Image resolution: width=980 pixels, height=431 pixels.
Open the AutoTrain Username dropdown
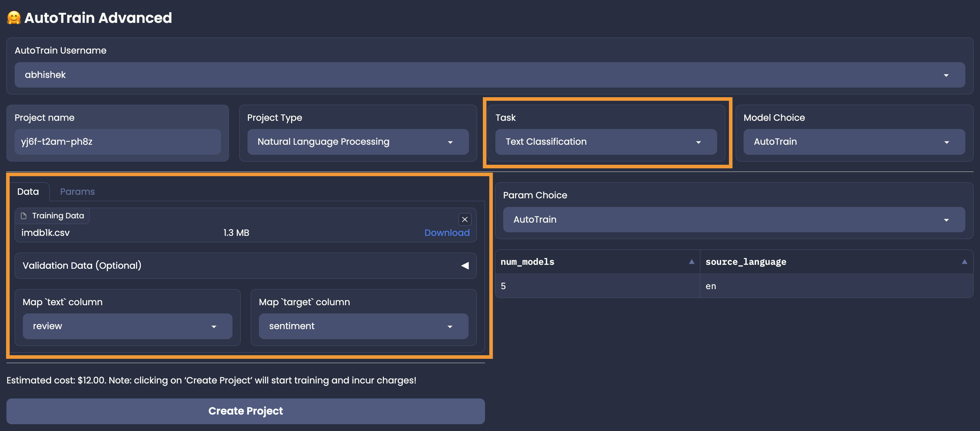pos(946,75)
